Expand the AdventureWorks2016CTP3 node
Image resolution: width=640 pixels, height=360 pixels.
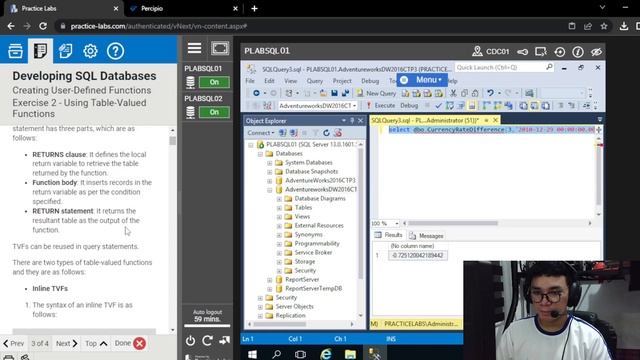coord(269,181)
